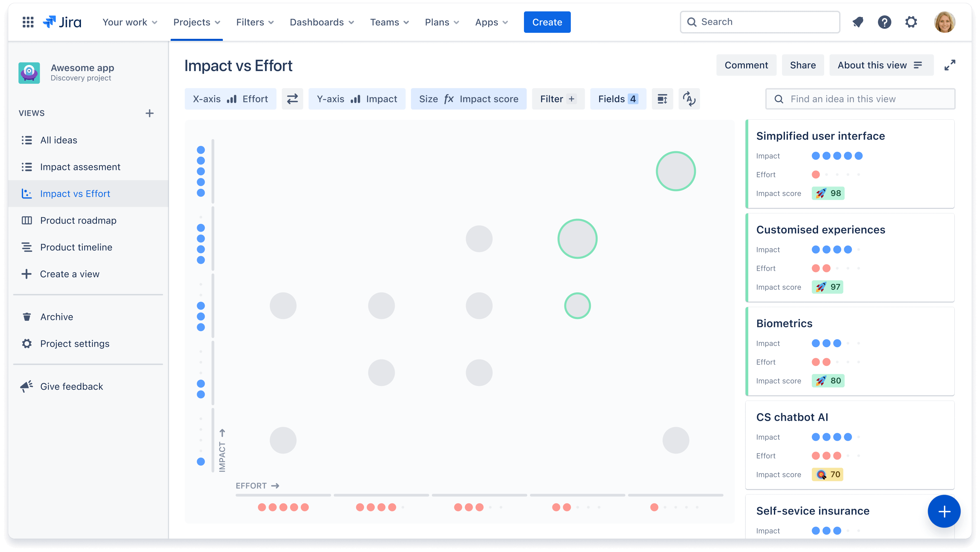Screen dimensions: 980x552
Task: Expand the Y-axis Impact selector
Action: pyautogui.click(x=357, y=99)
